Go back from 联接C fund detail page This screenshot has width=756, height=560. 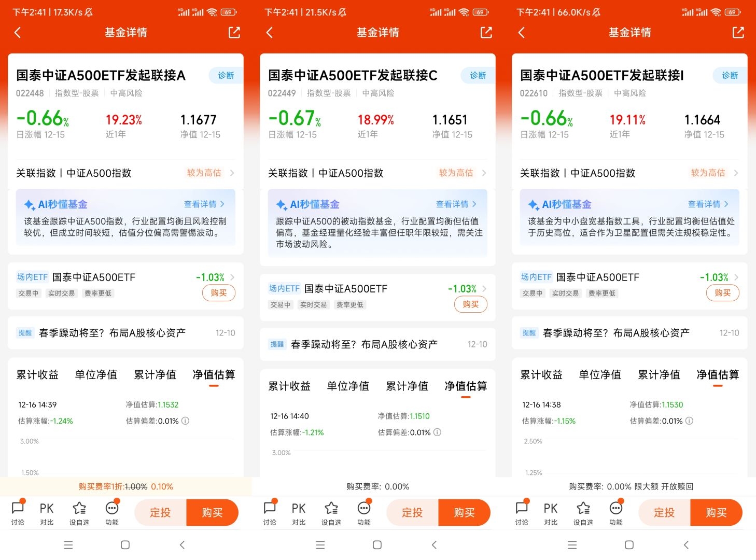coord(269,33)
